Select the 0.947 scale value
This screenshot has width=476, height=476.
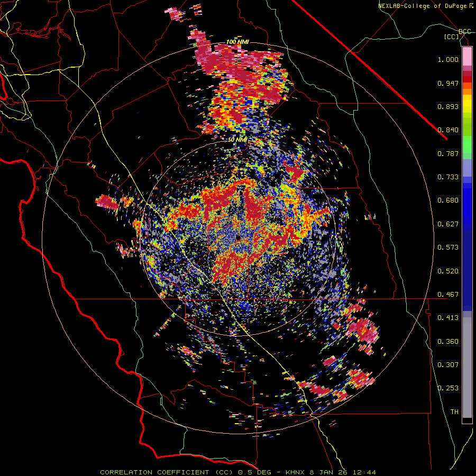click(x=448, y=83)
